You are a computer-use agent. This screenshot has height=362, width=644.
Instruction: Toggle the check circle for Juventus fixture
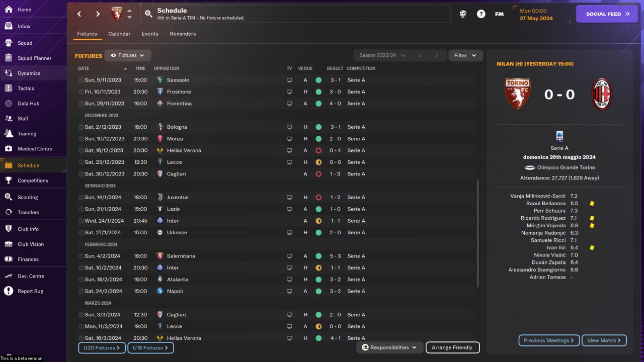click(81, 197)
